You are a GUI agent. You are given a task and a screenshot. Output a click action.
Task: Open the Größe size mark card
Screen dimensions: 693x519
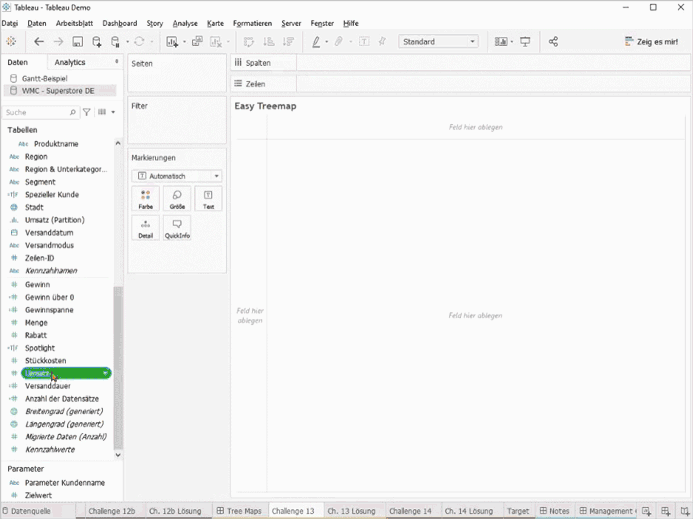click(x=177, y=198)
